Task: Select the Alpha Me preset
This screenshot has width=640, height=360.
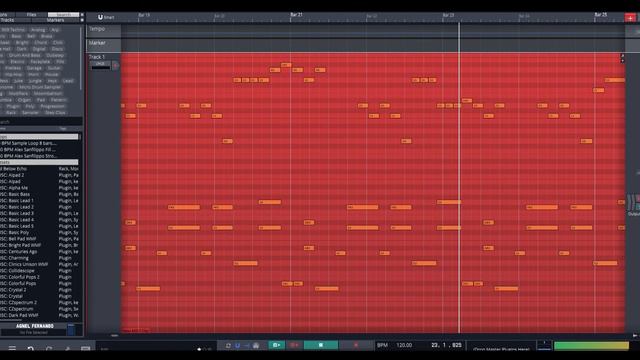Action: pyautogui.click(x=39, y=188)
